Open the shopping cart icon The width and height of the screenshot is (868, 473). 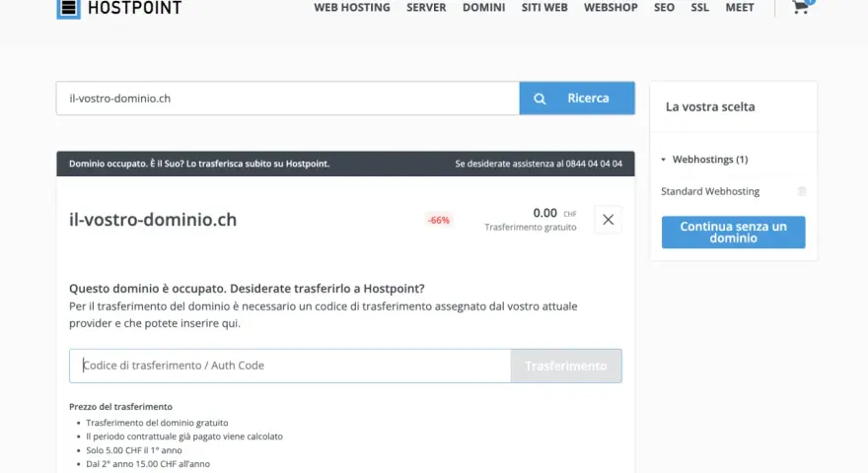pos(801,7)
